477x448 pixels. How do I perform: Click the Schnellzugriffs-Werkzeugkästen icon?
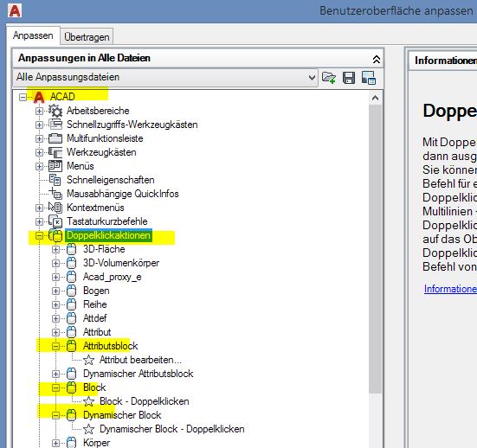pyautogui.click(x=55, y=125)
